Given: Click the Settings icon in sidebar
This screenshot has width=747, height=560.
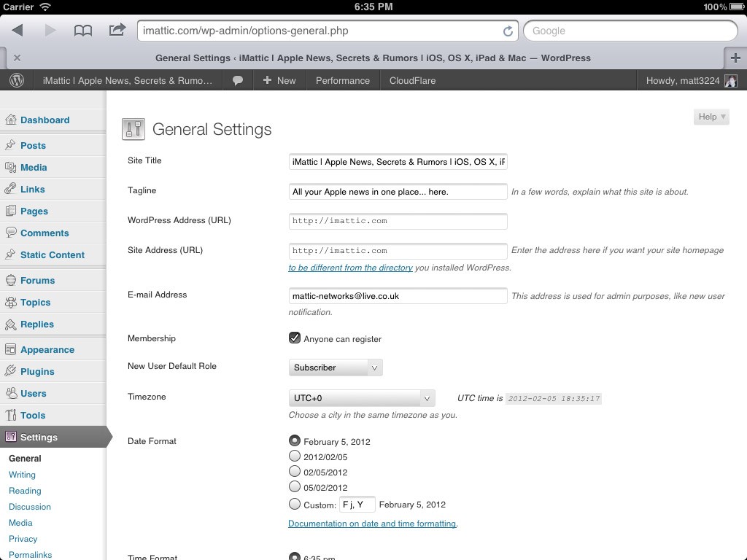Looking at the screenshot, I should [x=10, y=437].
